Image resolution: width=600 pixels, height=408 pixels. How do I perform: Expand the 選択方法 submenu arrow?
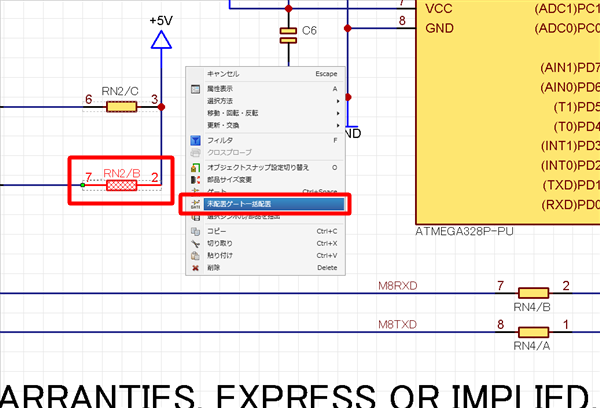coord(338,101)
